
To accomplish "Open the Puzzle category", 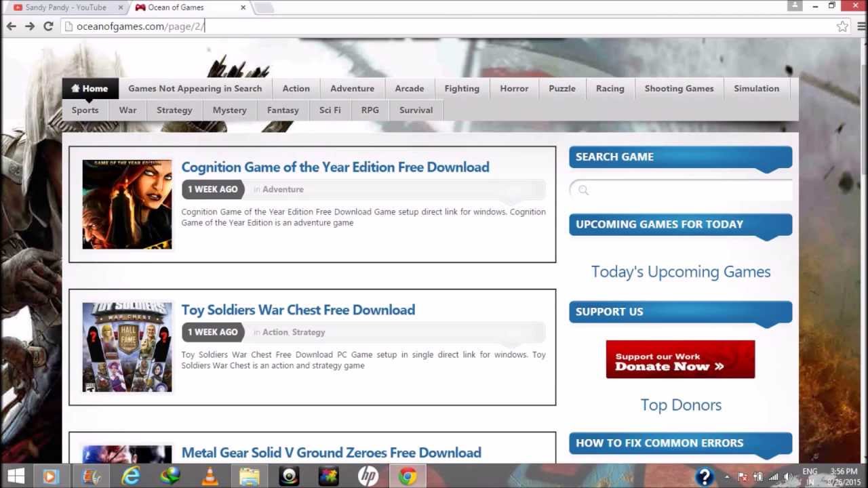I will coord(562,88).
